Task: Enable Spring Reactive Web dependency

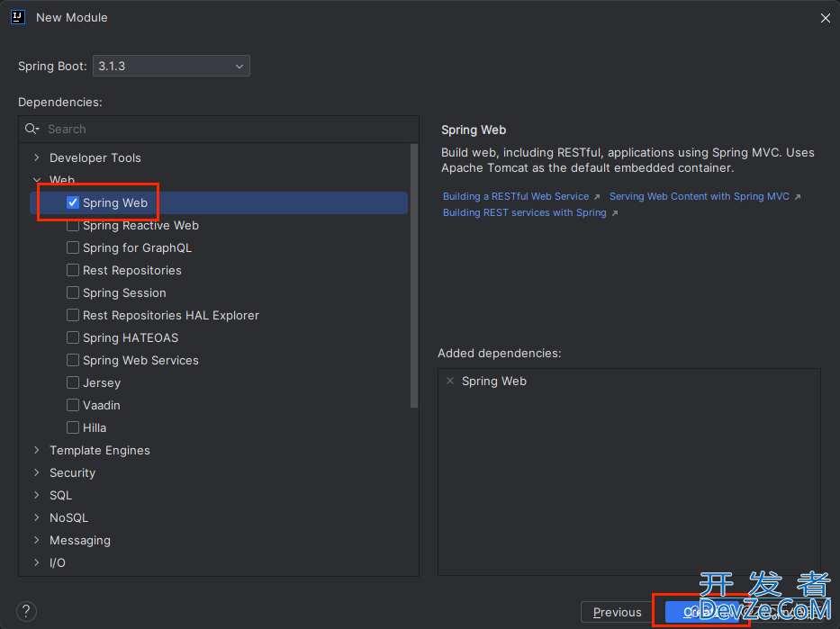Action: click(x=73, y=225)
